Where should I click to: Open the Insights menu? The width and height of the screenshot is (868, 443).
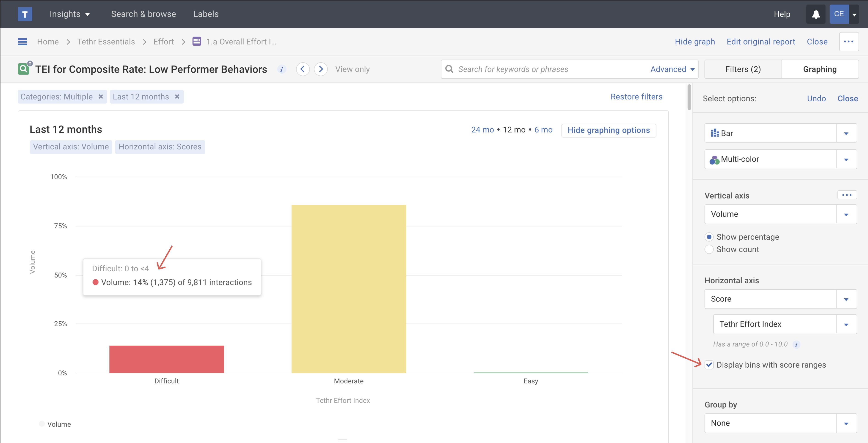(69, 14)
